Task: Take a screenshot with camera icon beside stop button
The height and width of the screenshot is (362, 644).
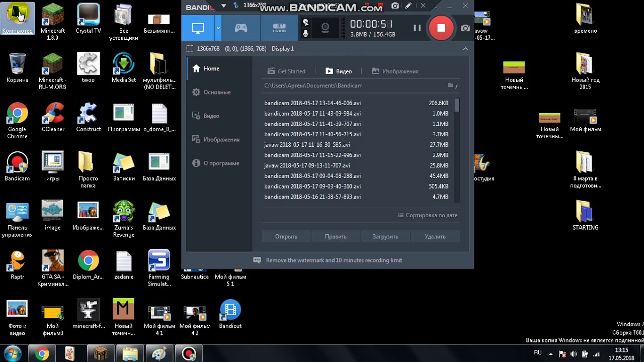Action: coord(465,28)
